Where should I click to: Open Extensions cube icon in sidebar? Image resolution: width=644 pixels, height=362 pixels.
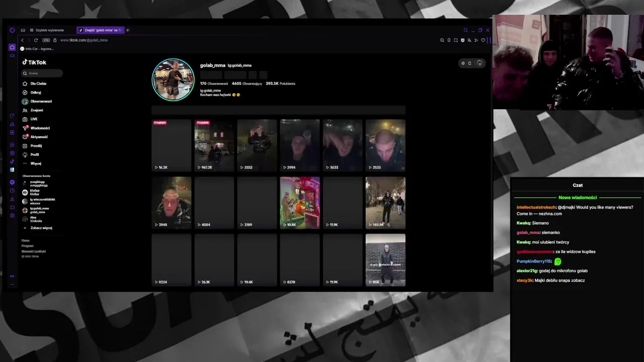[x=12, y=207]
